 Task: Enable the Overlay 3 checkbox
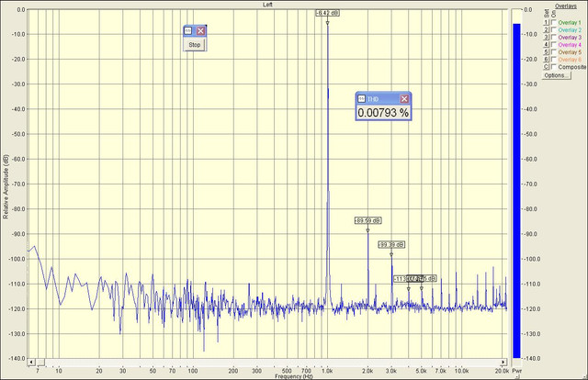553,37
